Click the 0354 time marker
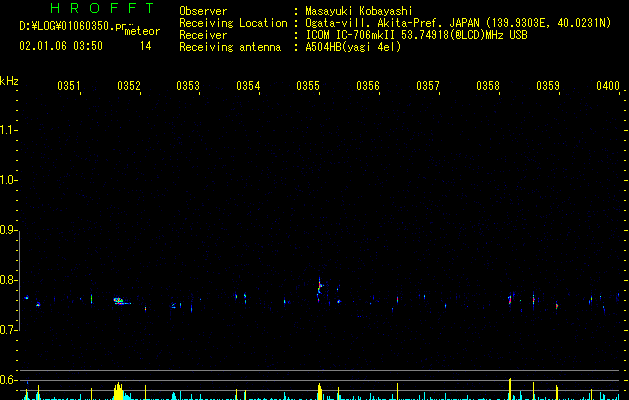The height and width of the screenshot is (400, 629). tap(248, 85)
